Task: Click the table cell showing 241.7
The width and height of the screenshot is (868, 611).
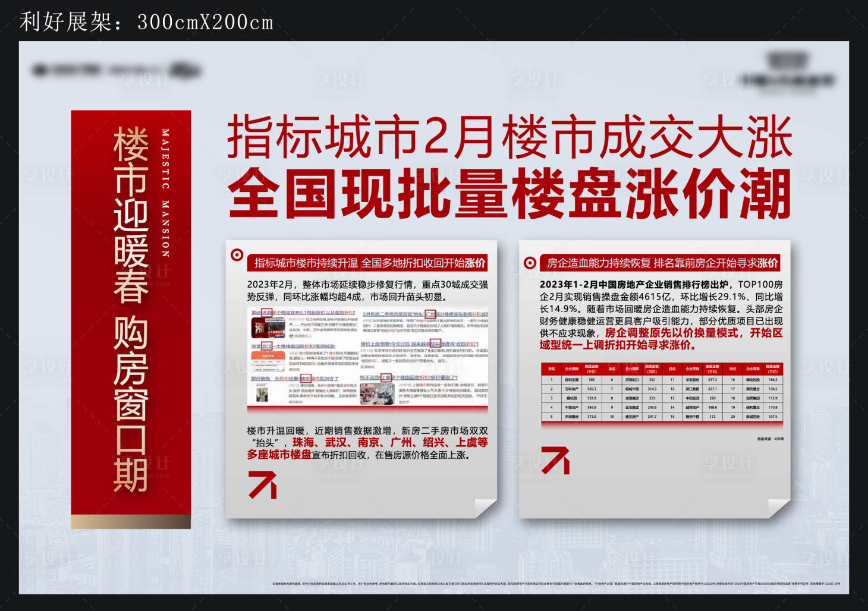Action: coord(652,417)
